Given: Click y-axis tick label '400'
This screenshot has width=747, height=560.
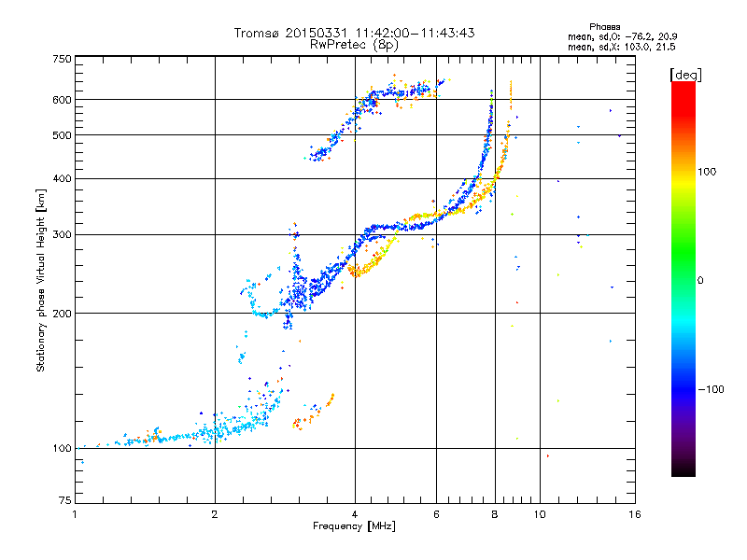Looking at the screenshot, I should (62, 179).
